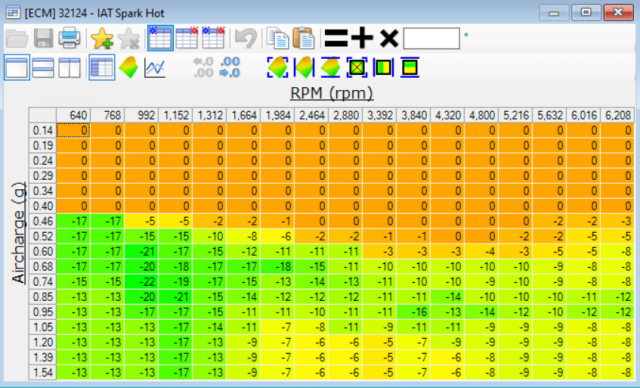Click the blank table corner select-all cell
The image size is (640, 388).
(x=42, y=115)
